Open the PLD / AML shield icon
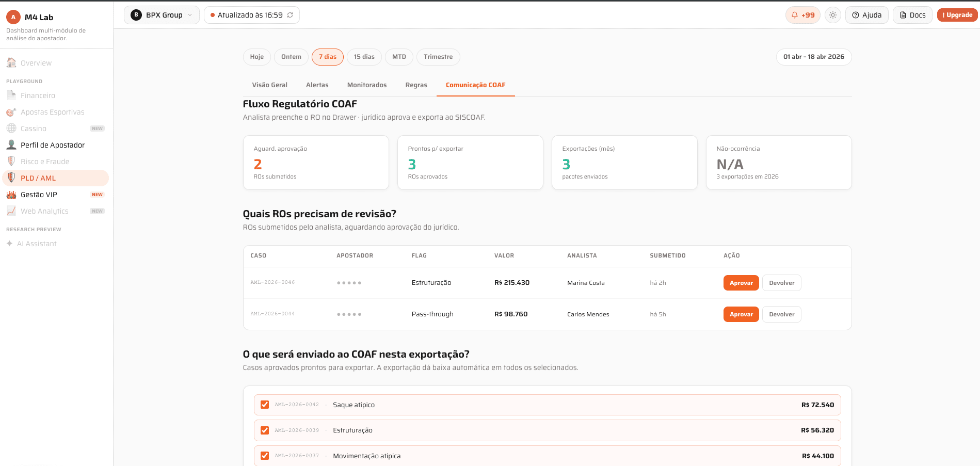 point(11,178)
